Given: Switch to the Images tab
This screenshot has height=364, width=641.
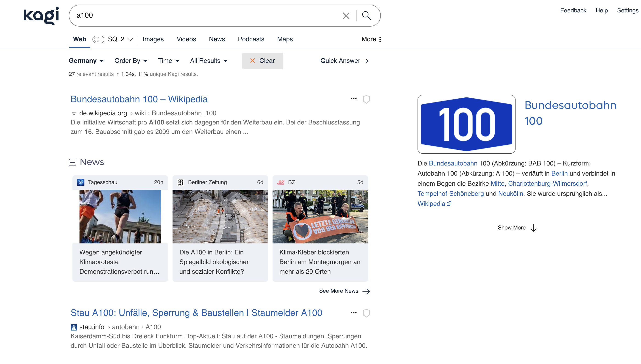Looking at the screenshot, I should click(153, 39).
